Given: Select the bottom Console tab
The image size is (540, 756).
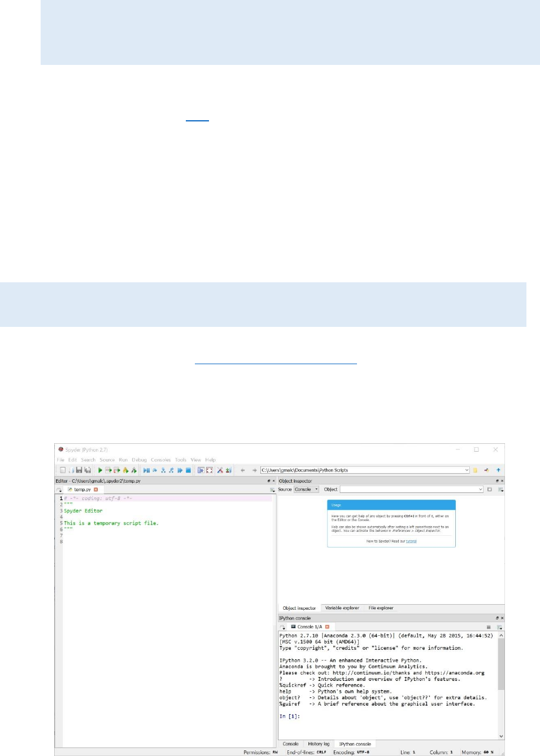Looking at the screenshot, I should click(x=290, y=744).
